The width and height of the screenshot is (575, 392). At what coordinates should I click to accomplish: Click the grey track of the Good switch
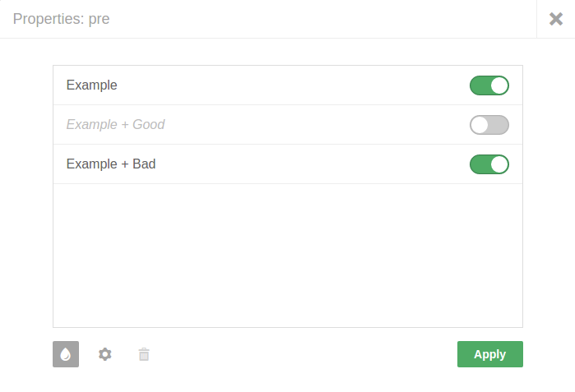coord(498,125)
